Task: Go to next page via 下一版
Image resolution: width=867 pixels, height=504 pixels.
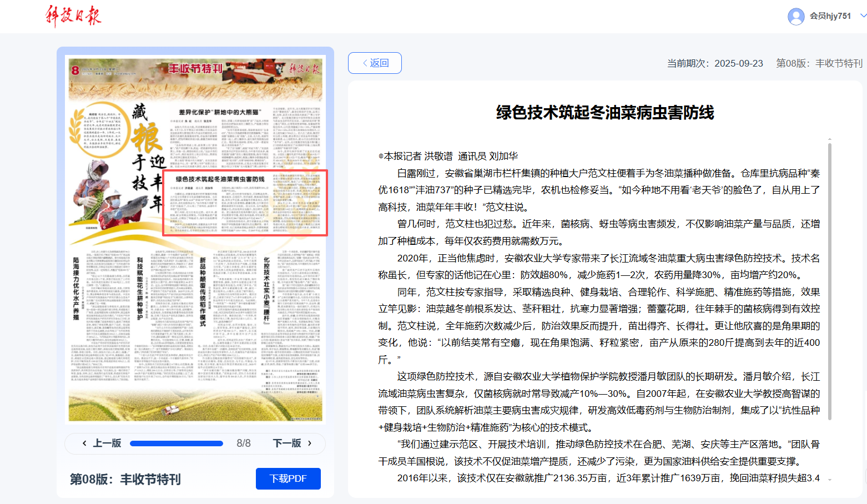Action: coord(292,443)
